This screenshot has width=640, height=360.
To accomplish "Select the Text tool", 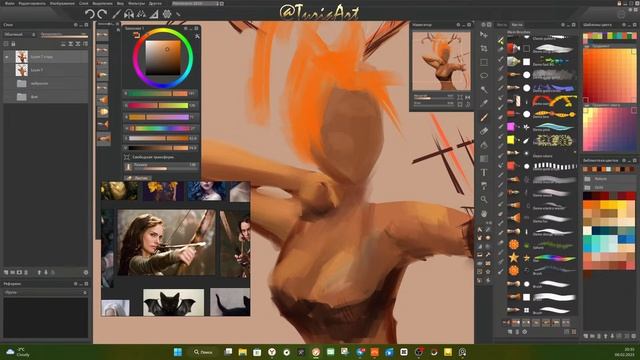I will coord(484,173).
